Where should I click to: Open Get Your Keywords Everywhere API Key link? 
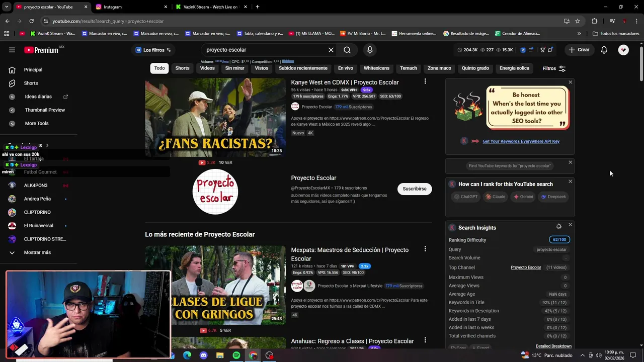[521, 141]
